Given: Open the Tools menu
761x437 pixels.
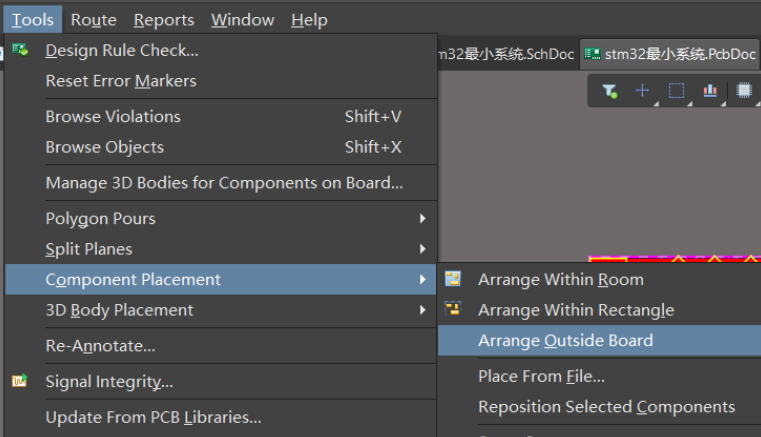Looking at the screenshot, I should (x=33, y=20).
